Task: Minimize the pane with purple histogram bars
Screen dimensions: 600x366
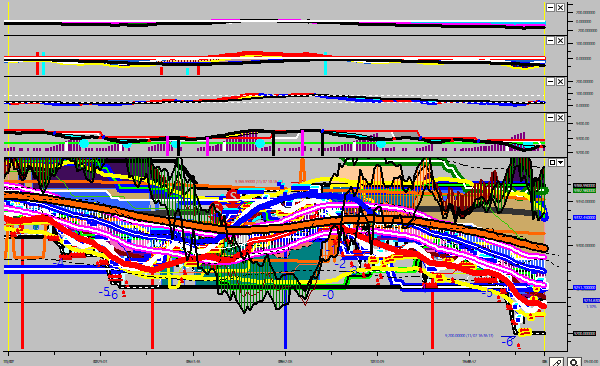Action: pos(550,118)
